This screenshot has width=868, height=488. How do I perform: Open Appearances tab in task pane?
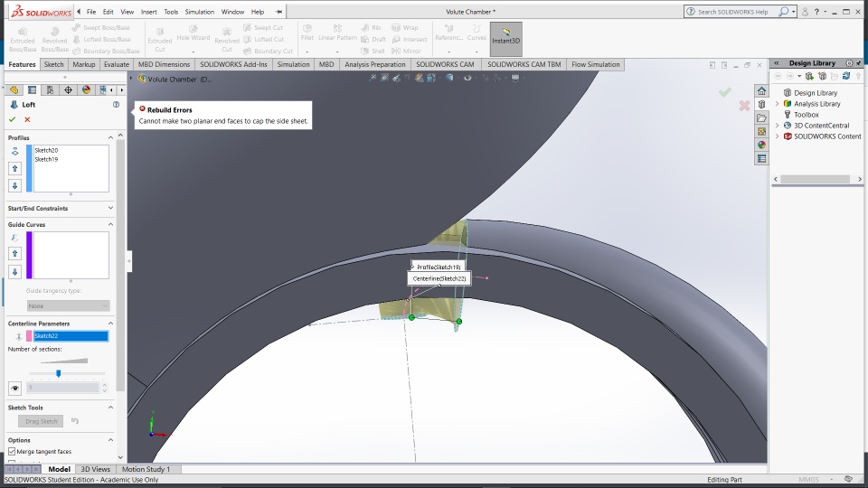[x=761, y=145]
